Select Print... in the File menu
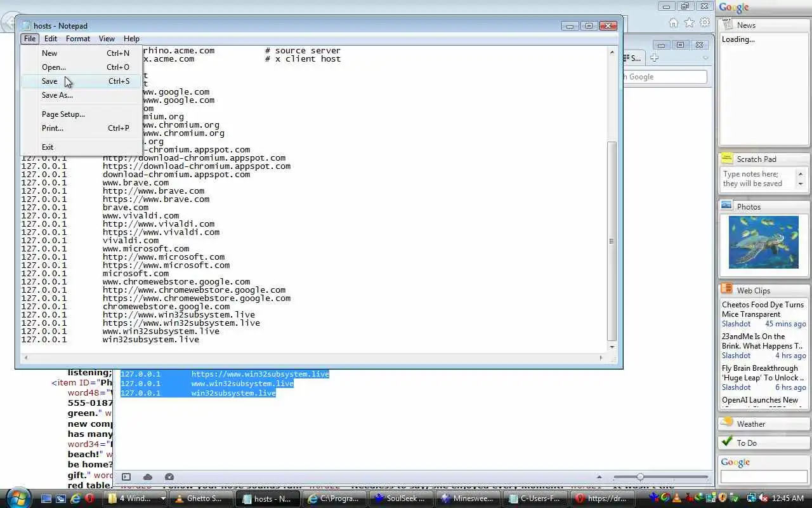Viewport: 812px width, 508px height. point(81,128)
